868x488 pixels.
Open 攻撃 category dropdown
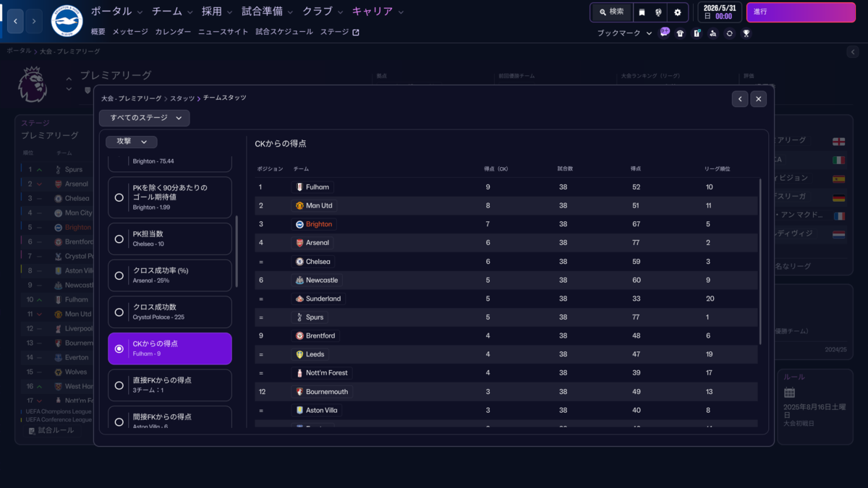tap(132, 142)
